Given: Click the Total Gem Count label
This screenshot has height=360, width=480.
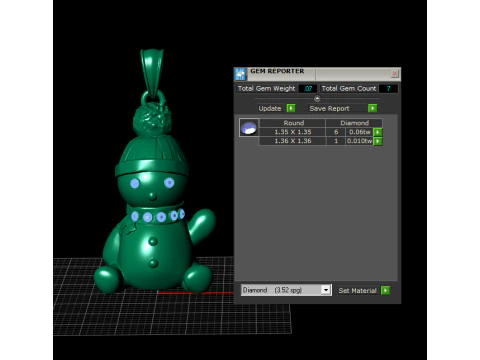Looking at the screenshot, I should click(x=349, y=89).
